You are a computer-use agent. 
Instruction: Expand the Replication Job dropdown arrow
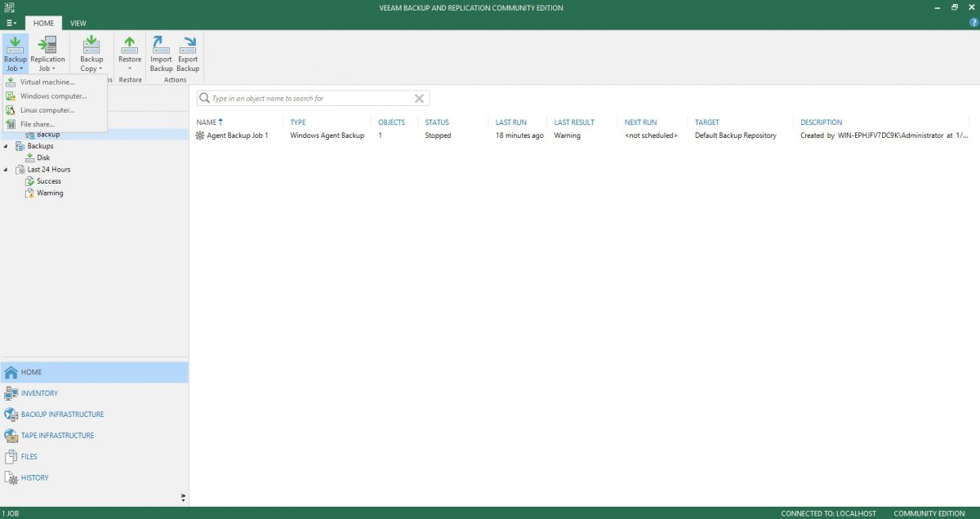[53, 69]
